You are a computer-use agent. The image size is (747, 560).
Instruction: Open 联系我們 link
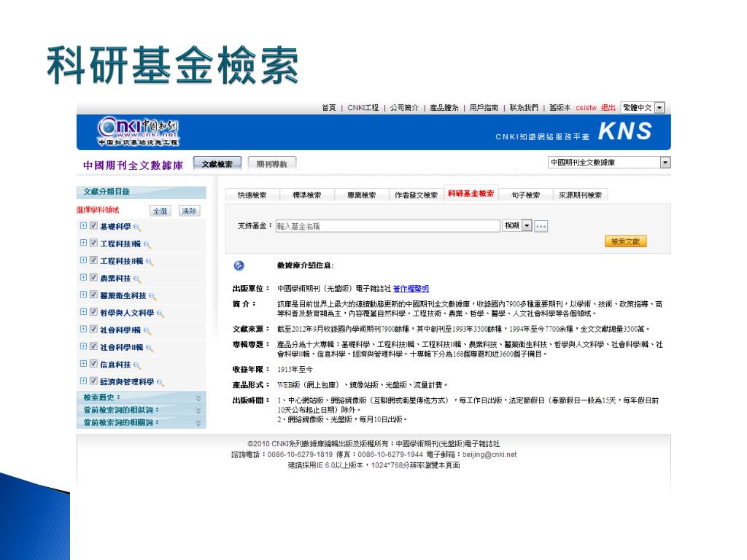(524, 108)
